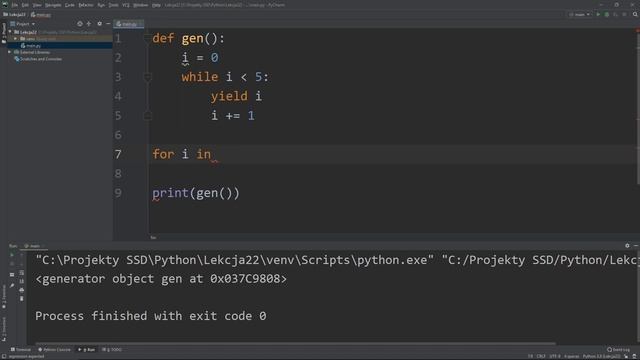Open the Run tool window settings gear
Viewport: 640px width, 360px height.
(627, 246)
